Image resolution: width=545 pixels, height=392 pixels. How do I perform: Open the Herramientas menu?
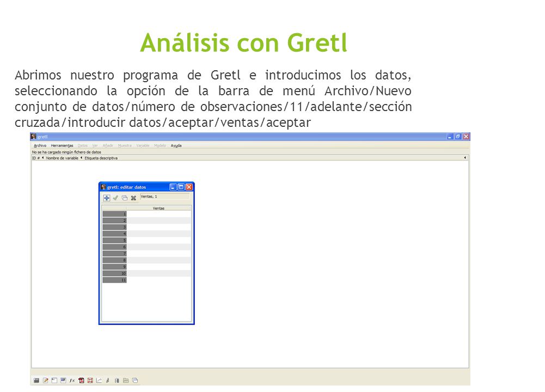pos(62,145)
